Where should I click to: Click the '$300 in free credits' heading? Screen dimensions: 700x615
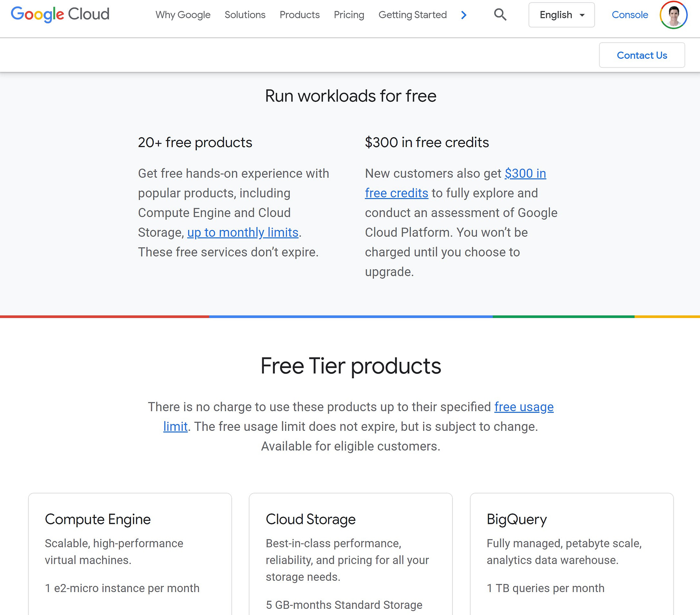427,143
